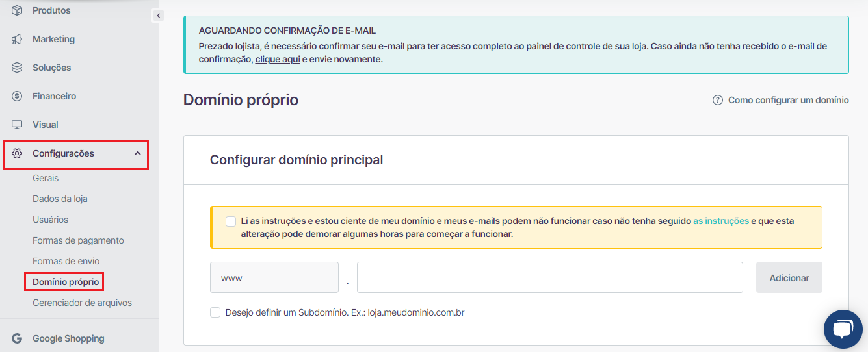Collapse the Configurações menu chevron

(137, 153)
